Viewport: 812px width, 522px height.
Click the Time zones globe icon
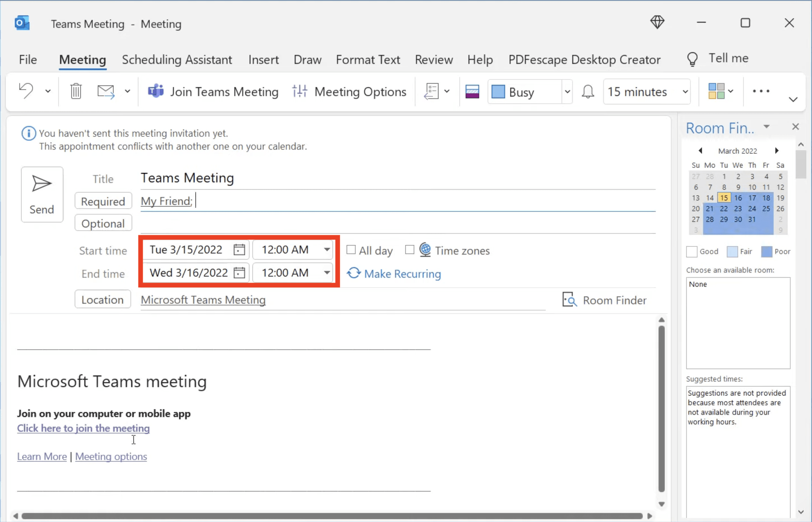click(425, 250)
